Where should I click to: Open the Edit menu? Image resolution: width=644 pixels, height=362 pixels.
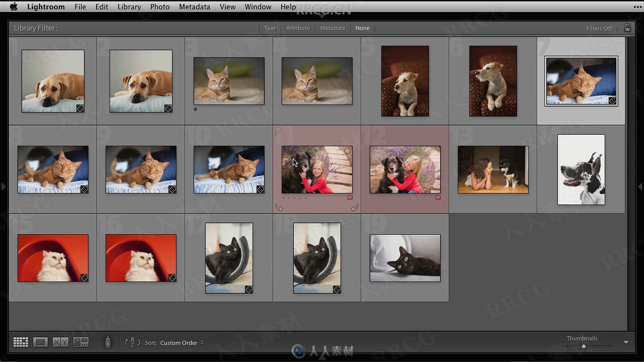[102, 7]
